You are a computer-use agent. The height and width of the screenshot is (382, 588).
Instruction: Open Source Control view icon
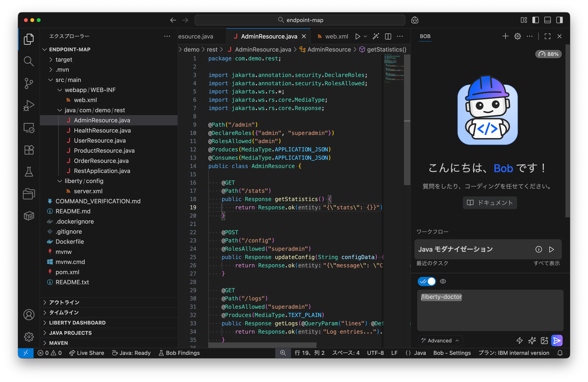[x=29, y=84]
